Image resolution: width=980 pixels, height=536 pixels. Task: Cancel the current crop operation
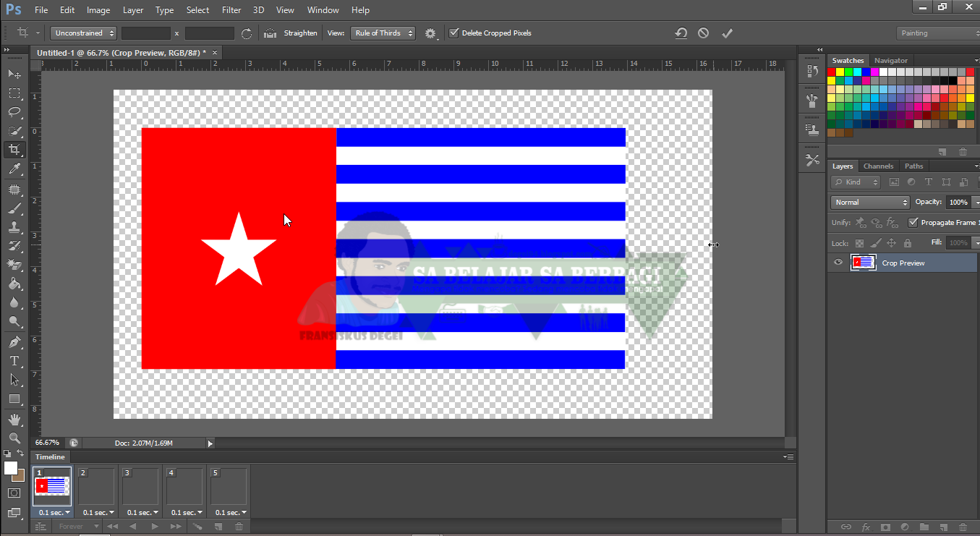(703, 33)
